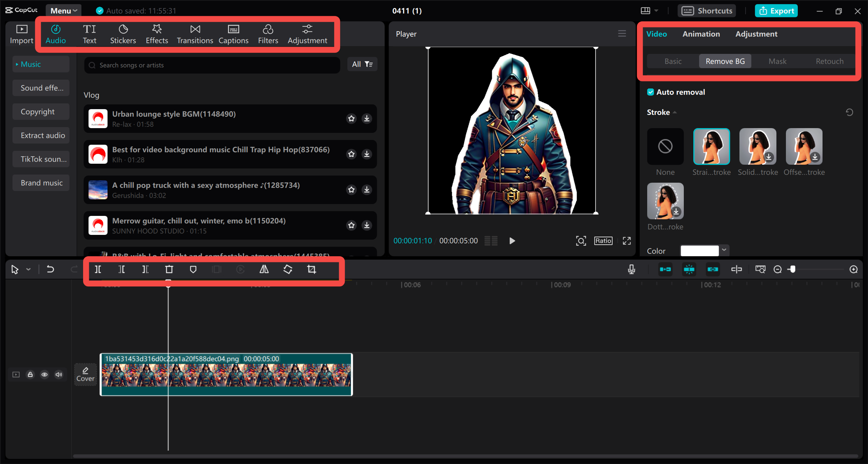Open the Menu dropdown
Viewport: 868px width, 464px height.
(x=63, y=11)
